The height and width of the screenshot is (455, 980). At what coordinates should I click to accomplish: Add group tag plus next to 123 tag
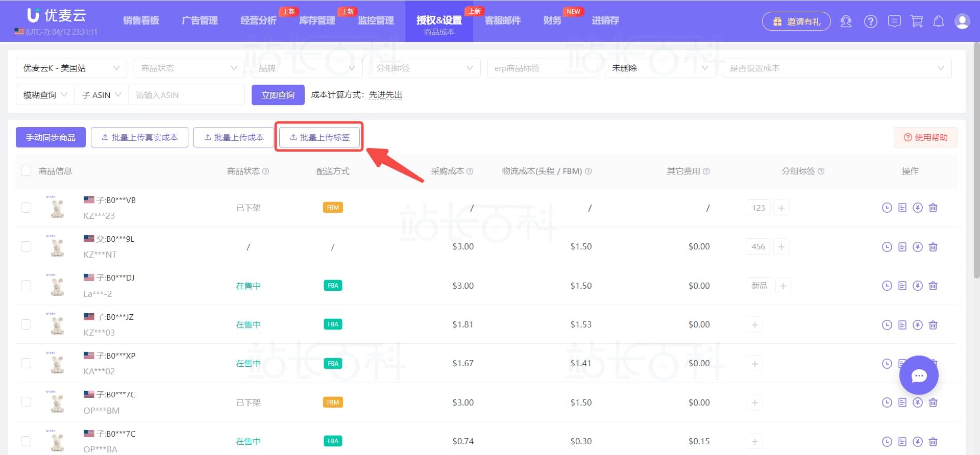[781, 208]
